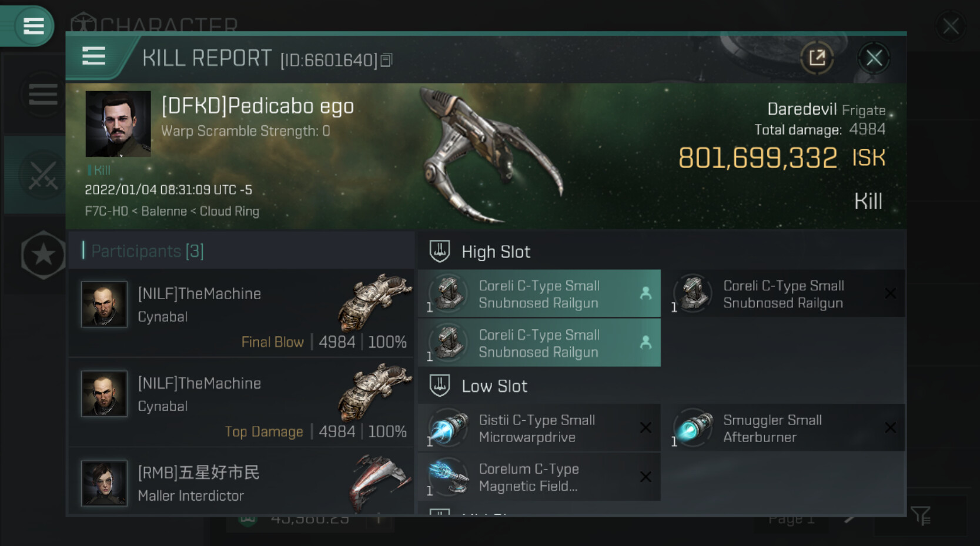Viewport: 980px width, 546px height.
Task: Toggle first highlighted Snubnosed Railgun item
Action: coord(539,294)
